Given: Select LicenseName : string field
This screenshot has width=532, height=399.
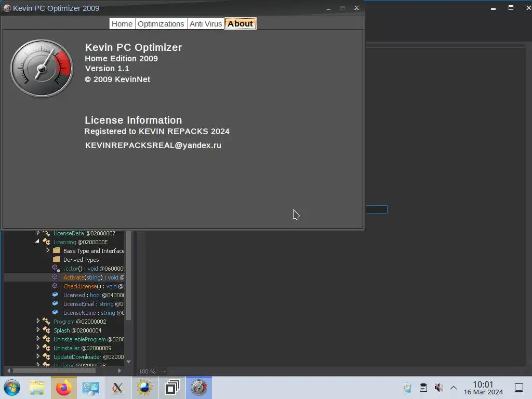Looking at the screenshot, I should 94,313.
